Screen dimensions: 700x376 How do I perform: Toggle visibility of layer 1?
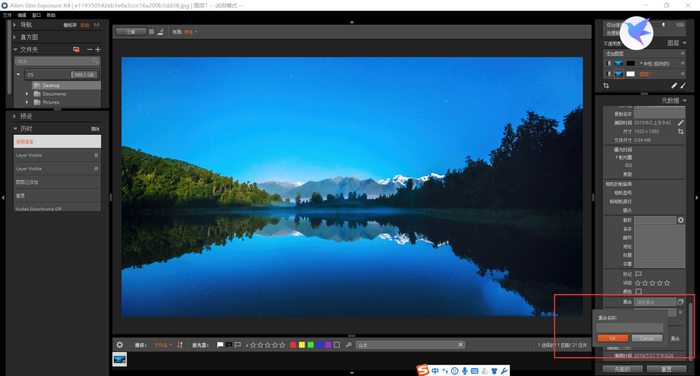[x=608, y=74]
